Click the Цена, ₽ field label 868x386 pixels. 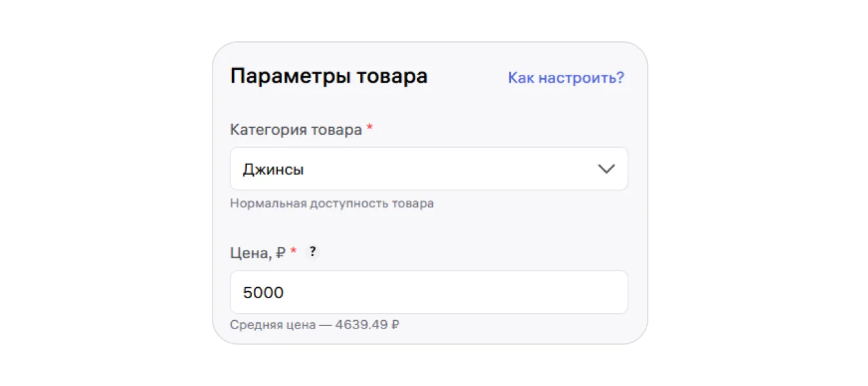pyautogui.click(x=258, y=253)
